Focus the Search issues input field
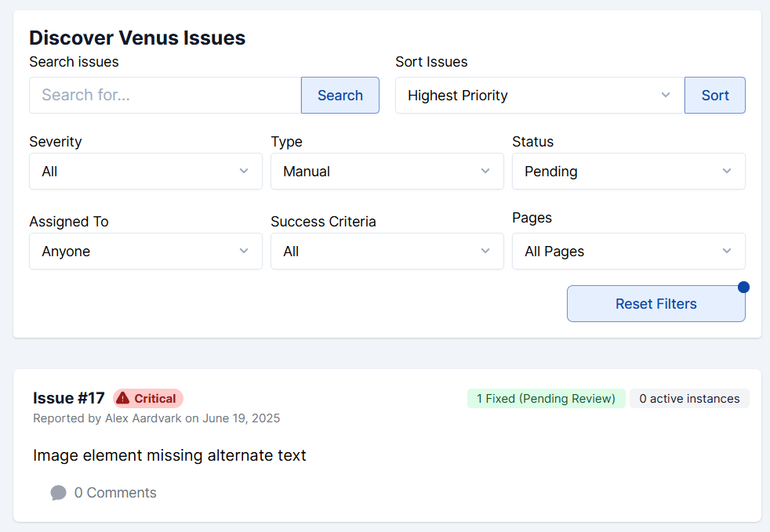770x532 pixels. (x=165, y=96)
